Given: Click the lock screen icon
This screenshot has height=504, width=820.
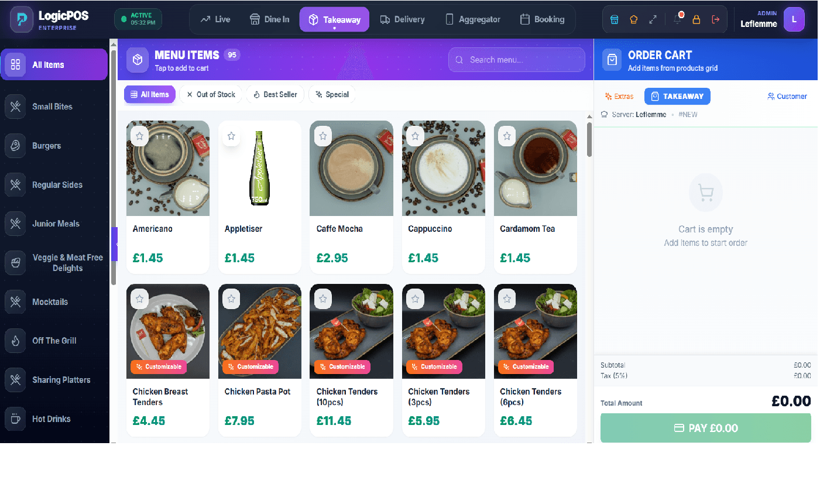Looking at the screenshot, I should pyautogui.click(x=696, y=19).
